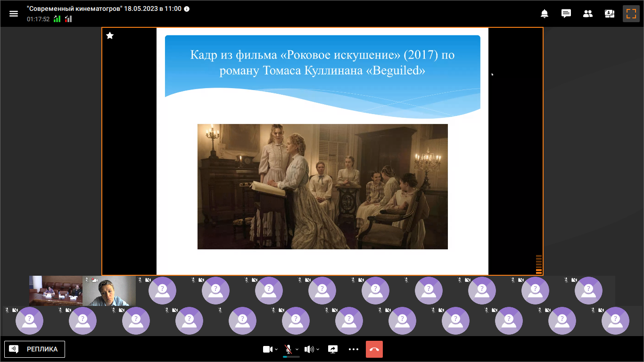The height and width of the screenshot is (362, 644).
Task: Open the hamburger main menu
Action: tap(14, 14)
